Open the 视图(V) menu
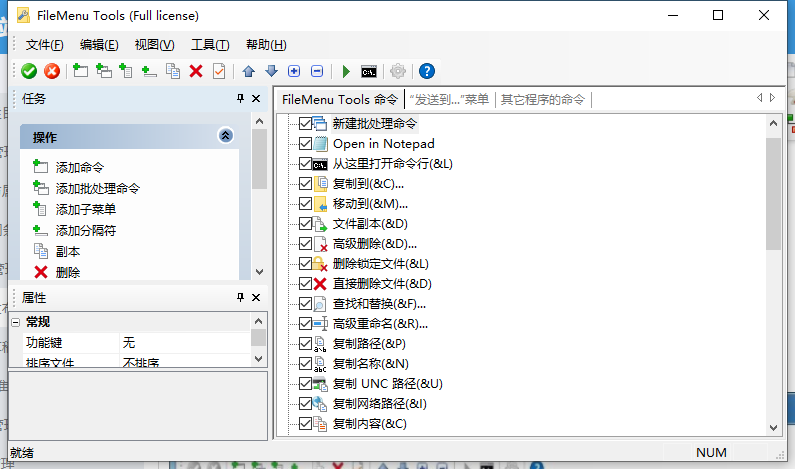The height and width of the screenshot is (469, 795). [x=154, y=45]
